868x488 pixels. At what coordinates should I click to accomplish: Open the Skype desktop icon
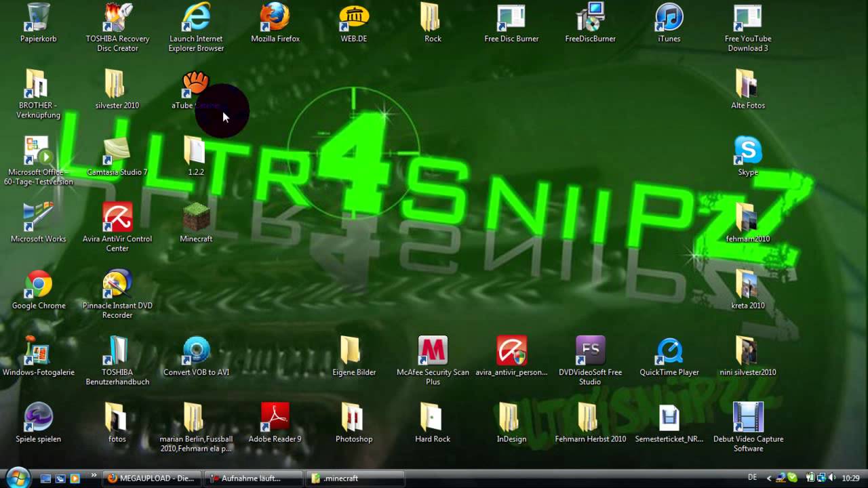(747, 152)
